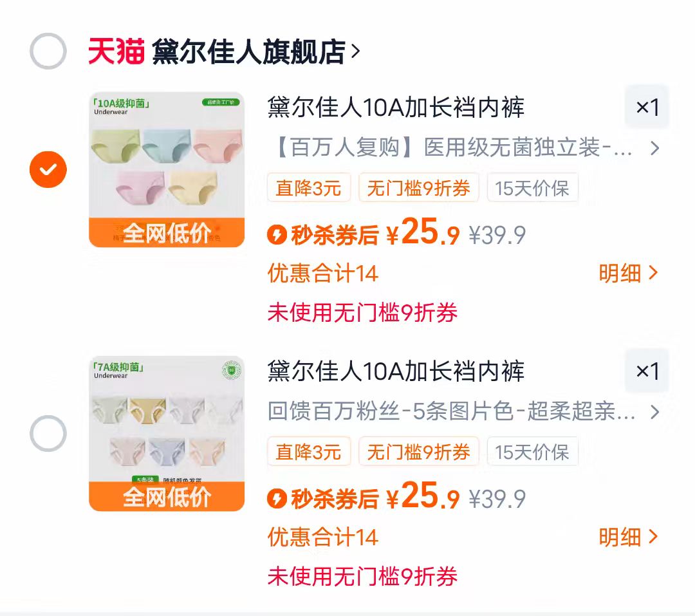Click the 15天价保 badge on first product
Screen dimensions: 695x616
[533, 187]
